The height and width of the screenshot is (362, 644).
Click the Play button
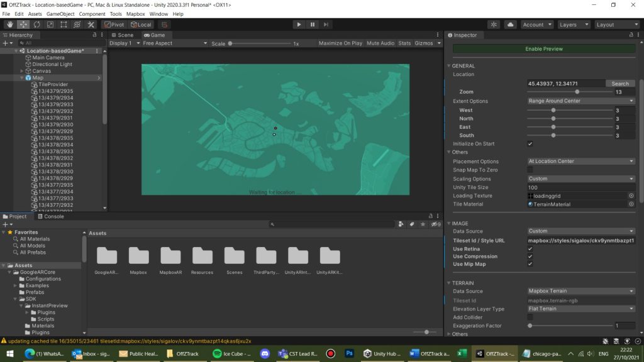tap(299, 25)
